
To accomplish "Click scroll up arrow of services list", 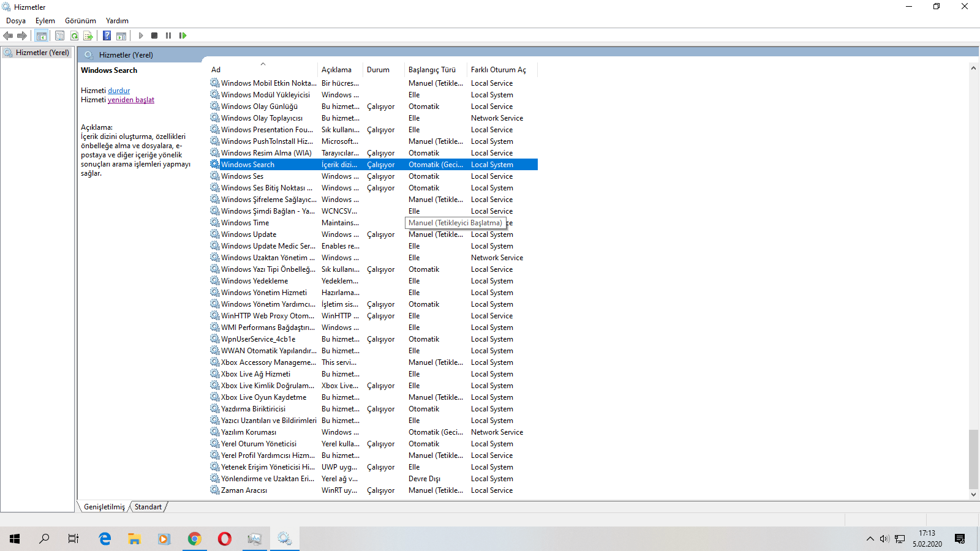I will 973,68.
